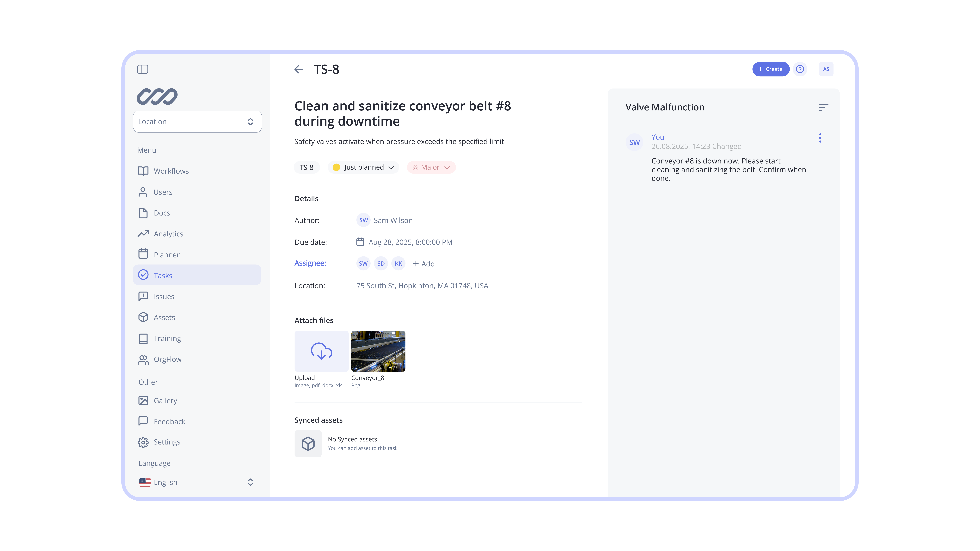This screenshot has height=551, width=980.
Task: Click the US flag language icon
Action: (145, 482)
